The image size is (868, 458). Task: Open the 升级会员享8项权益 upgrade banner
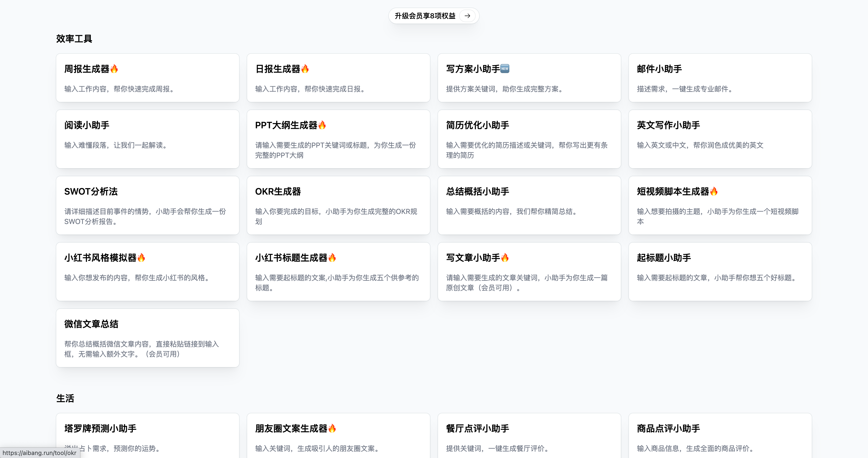434,16
